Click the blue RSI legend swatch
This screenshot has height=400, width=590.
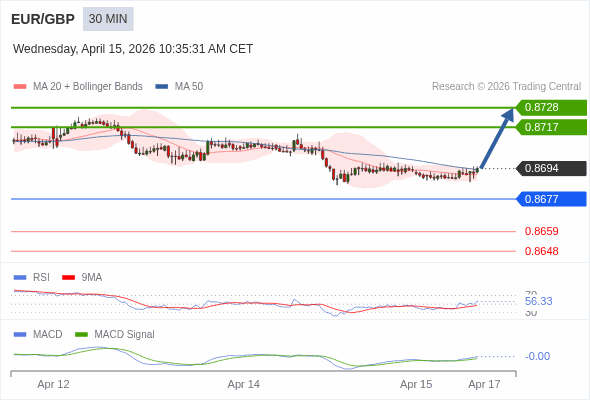[20, 278]
